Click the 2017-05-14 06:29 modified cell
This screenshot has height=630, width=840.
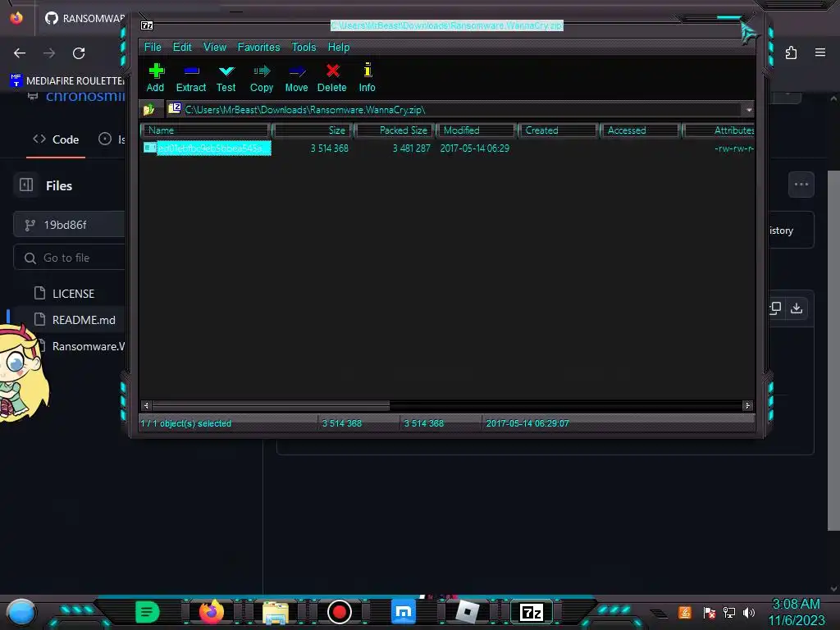475,148
